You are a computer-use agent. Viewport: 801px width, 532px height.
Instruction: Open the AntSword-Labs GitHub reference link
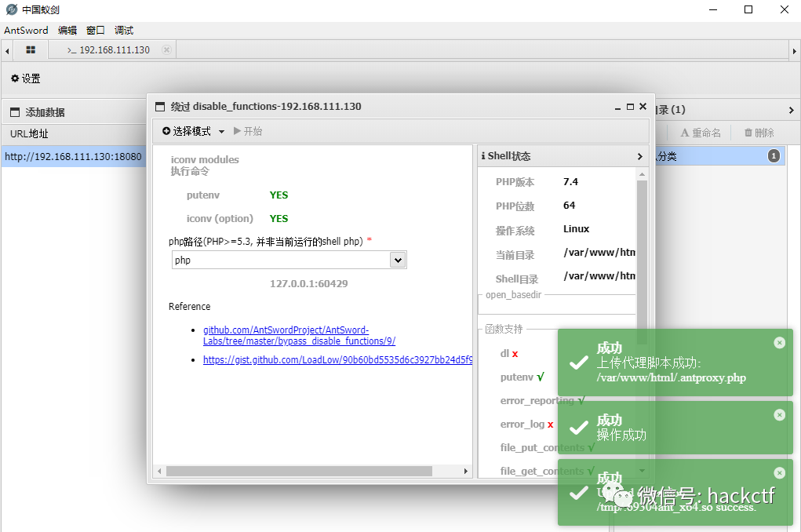tap(300, 335)
